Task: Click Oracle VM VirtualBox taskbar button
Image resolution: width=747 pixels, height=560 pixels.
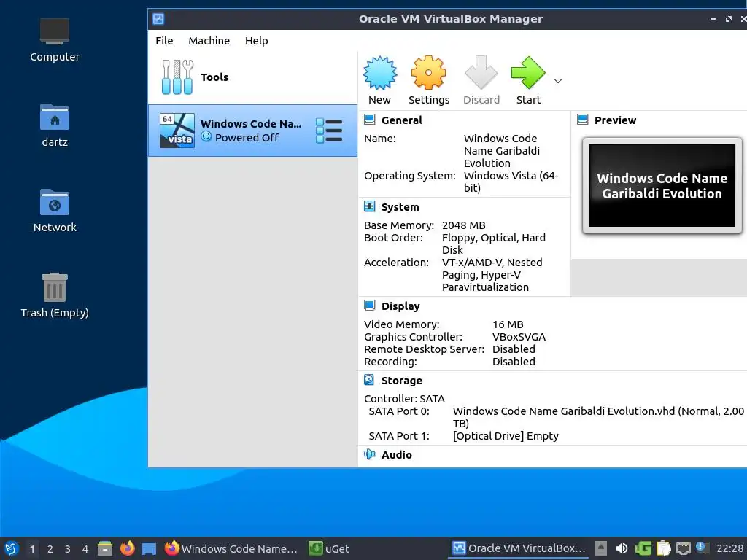Action: coord(519,548)
